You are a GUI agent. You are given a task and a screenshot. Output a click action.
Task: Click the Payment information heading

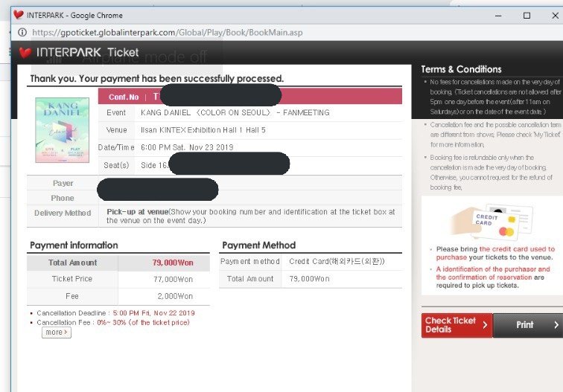click(x=74, y=245)
